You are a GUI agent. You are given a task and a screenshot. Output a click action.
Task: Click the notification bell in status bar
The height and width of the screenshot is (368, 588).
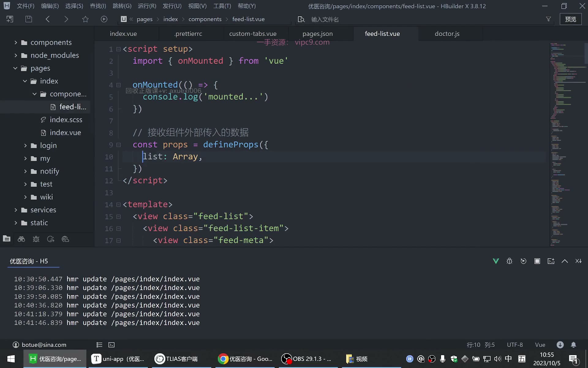(x=573, y=345)
